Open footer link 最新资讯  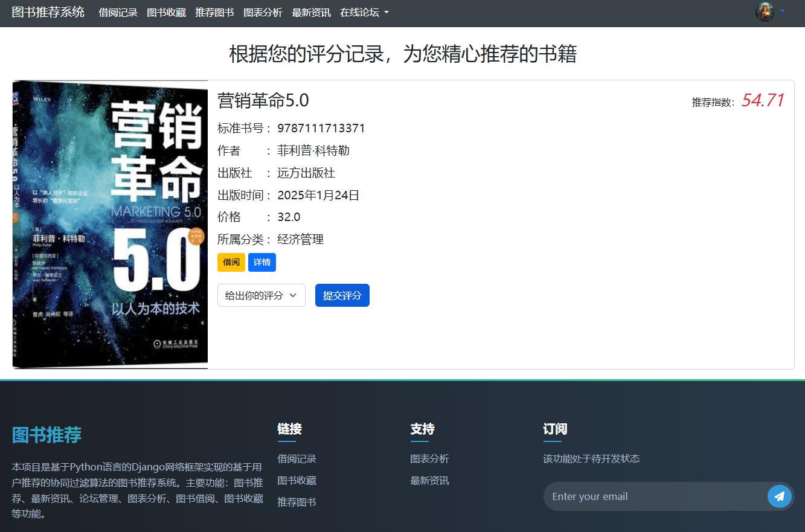429,481
